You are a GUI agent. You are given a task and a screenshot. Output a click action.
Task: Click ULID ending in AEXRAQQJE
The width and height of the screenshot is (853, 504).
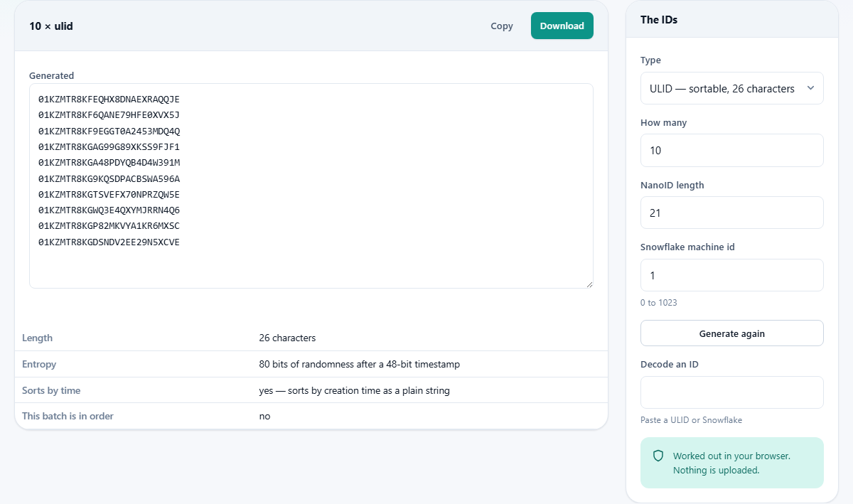[109, 99]
